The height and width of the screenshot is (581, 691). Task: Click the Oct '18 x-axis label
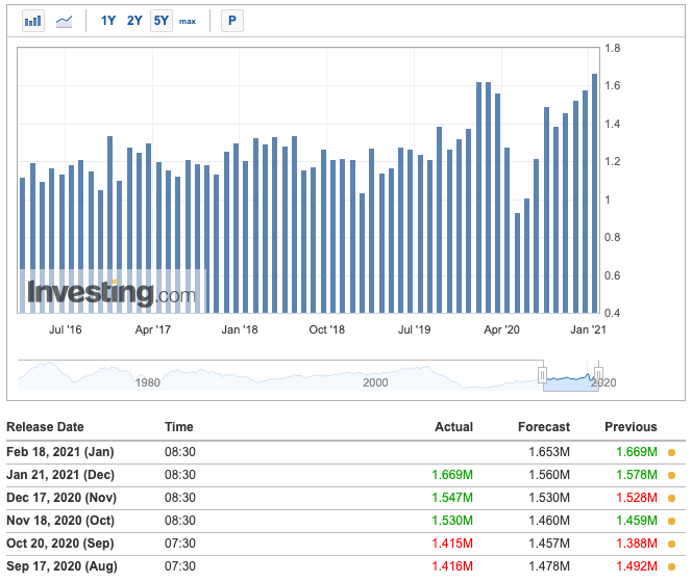click(327, 330)
